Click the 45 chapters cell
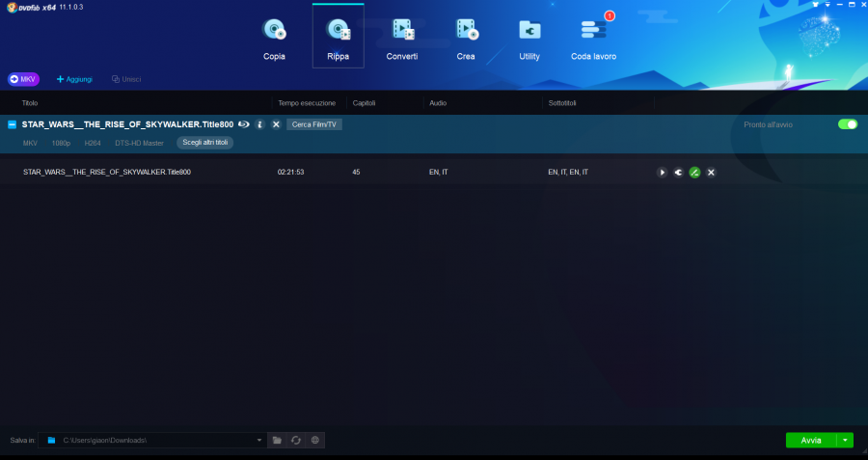 point(356,173)
